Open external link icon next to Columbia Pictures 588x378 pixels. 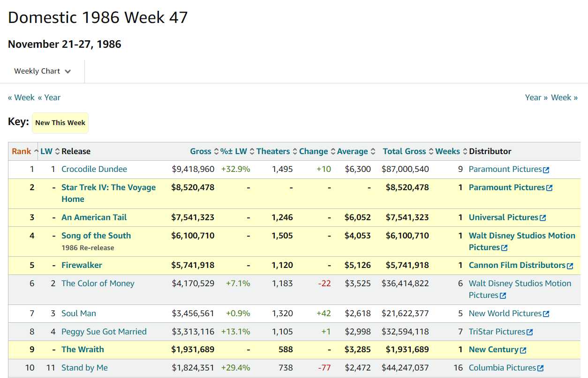(x=541, y=368)
